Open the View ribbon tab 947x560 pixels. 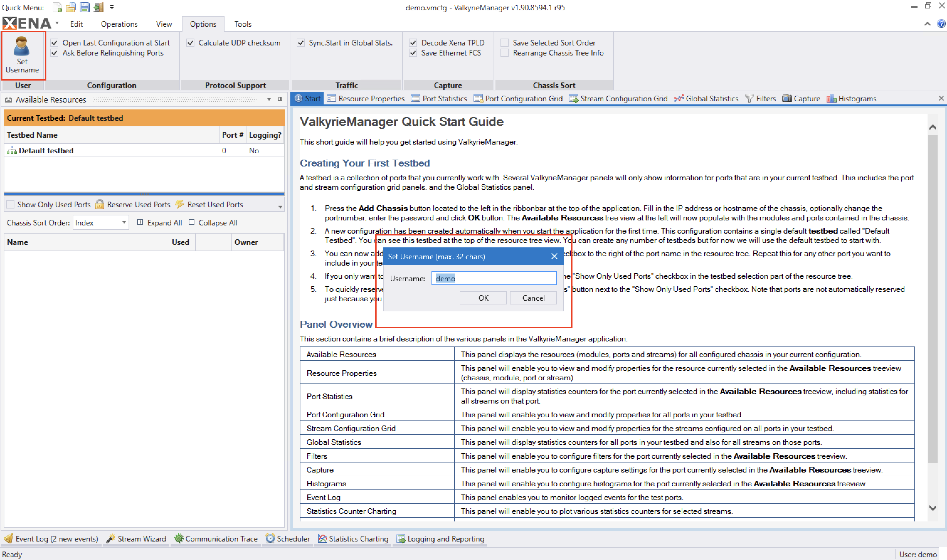[x=164, y=24]
